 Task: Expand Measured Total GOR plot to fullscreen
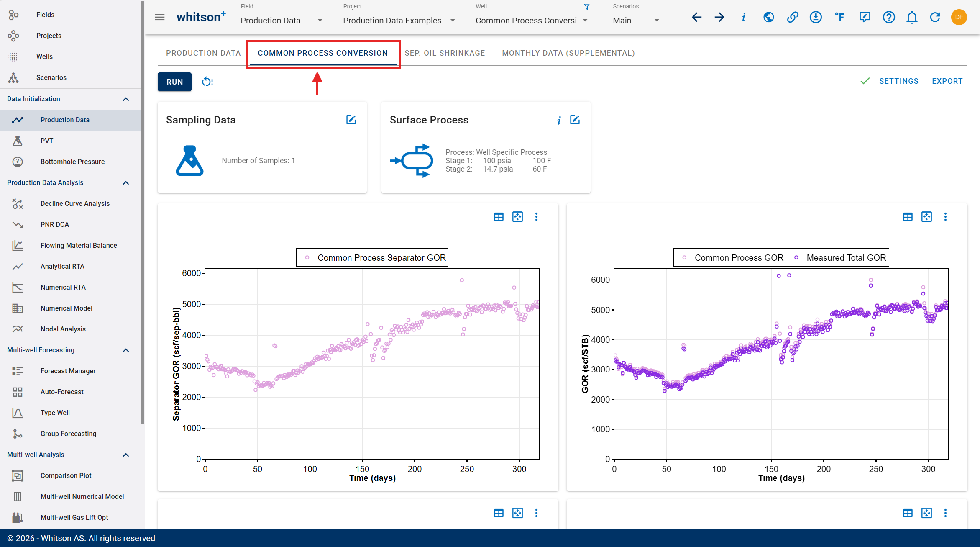click(926, 217)
